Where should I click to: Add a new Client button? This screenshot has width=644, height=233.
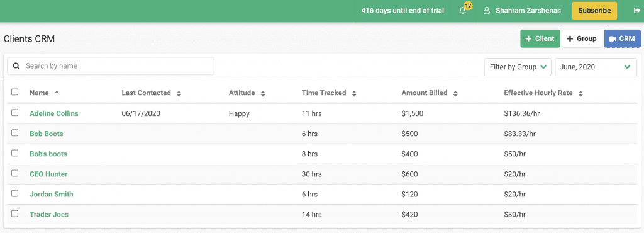[540, 38]
